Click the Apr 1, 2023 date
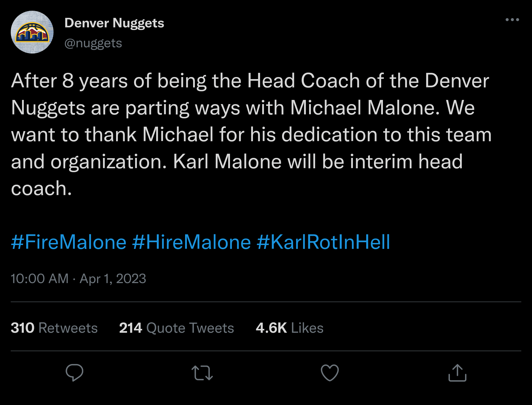 [113, 279]
